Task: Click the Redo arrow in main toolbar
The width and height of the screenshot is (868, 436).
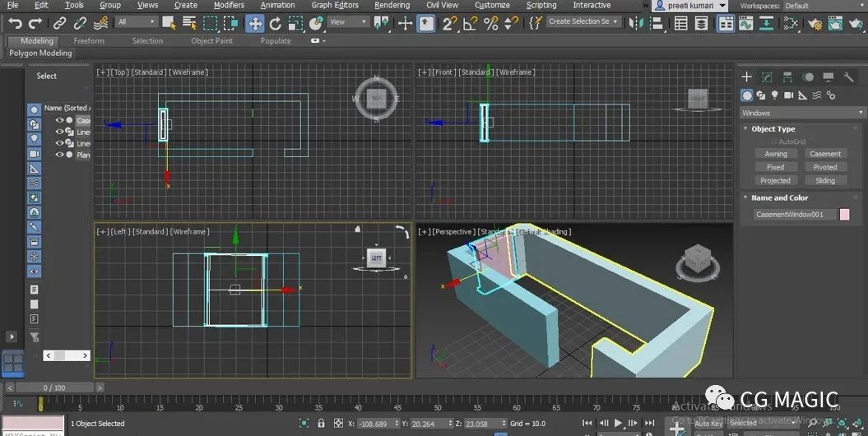Action: 35,23
